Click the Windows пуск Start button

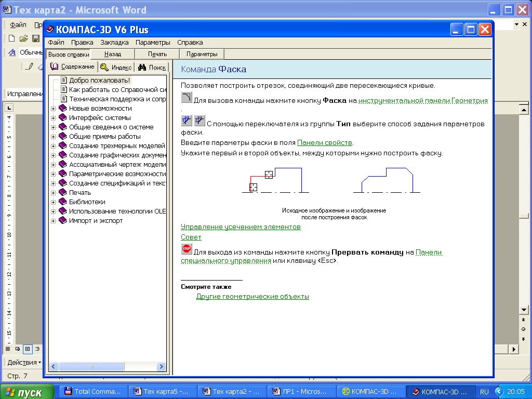point(27,392)
